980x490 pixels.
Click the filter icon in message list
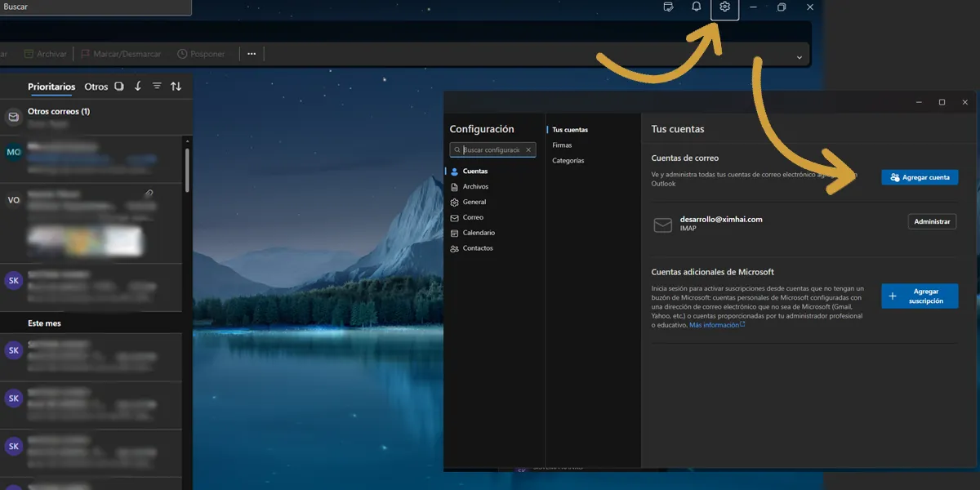[x=157, y=87]
